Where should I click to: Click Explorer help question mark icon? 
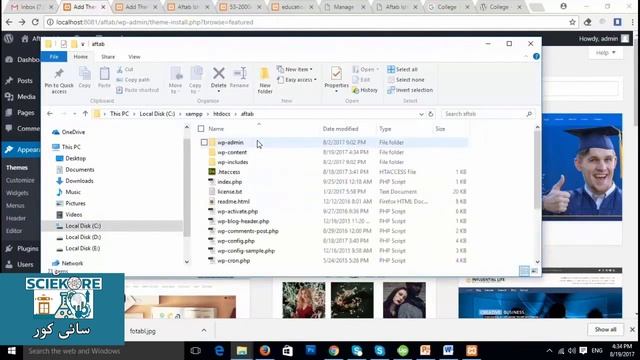coord(536,56)
